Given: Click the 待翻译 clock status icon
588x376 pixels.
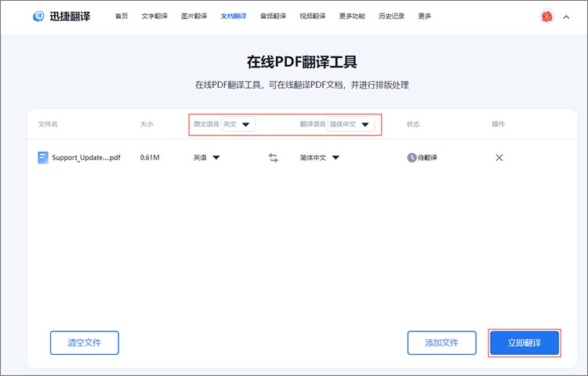Looking at the screenshot, I should [x=412, y=158].
